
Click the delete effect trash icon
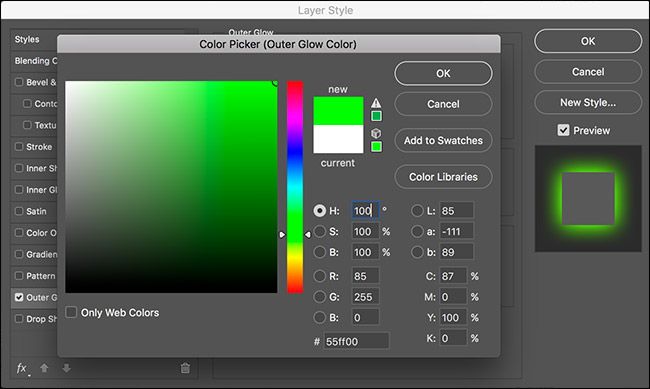pos(185,368)
